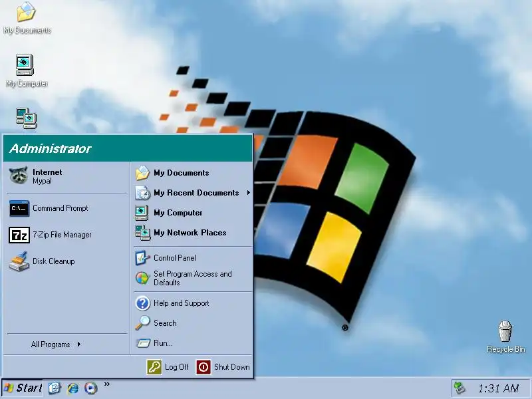
Task: Choose Search menu entry text
Action: (165, 323)
